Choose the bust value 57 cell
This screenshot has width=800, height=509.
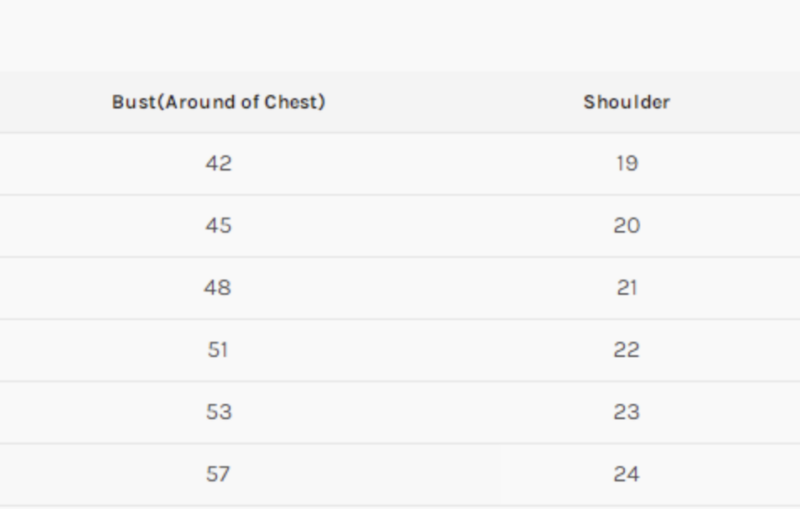tap(218, 474)
